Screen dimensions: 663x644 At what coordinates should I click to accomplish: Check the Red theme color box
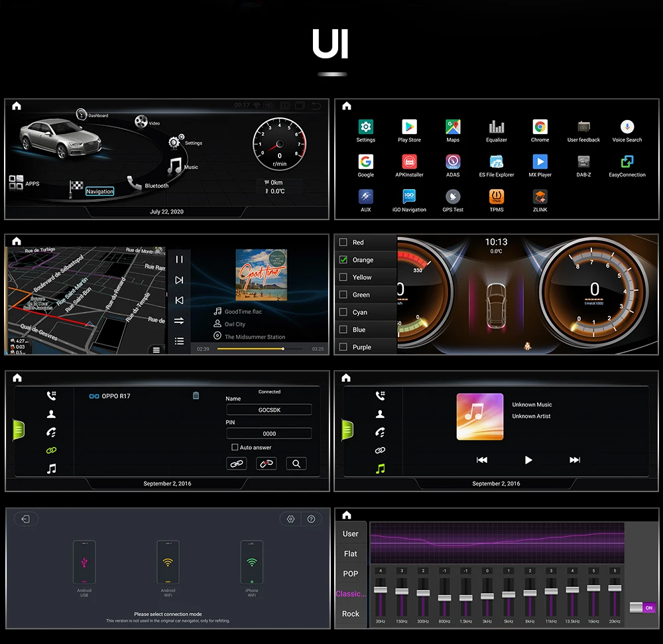click(343, 242)
